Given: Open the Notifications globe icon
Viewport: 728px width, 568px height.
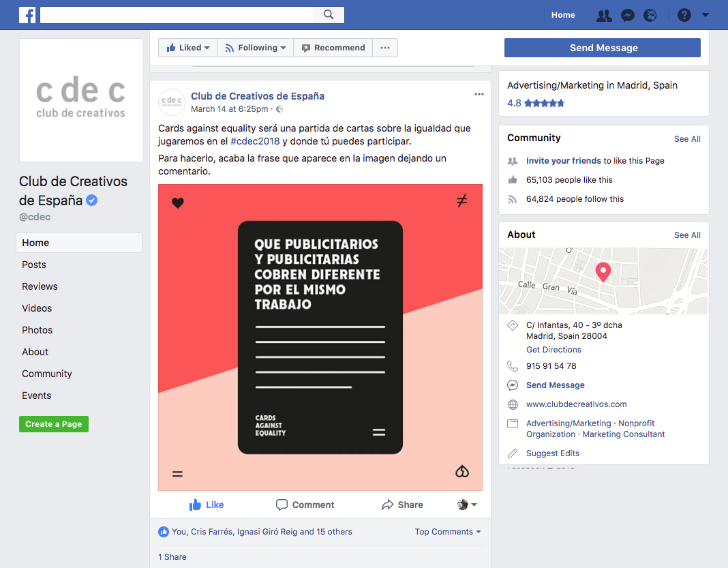Looking at the screenshot, I should coord(650,15).
